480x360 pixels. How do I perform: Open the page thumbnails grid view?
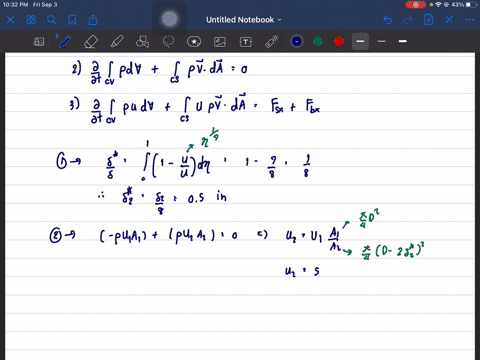(x=31, y=20)
